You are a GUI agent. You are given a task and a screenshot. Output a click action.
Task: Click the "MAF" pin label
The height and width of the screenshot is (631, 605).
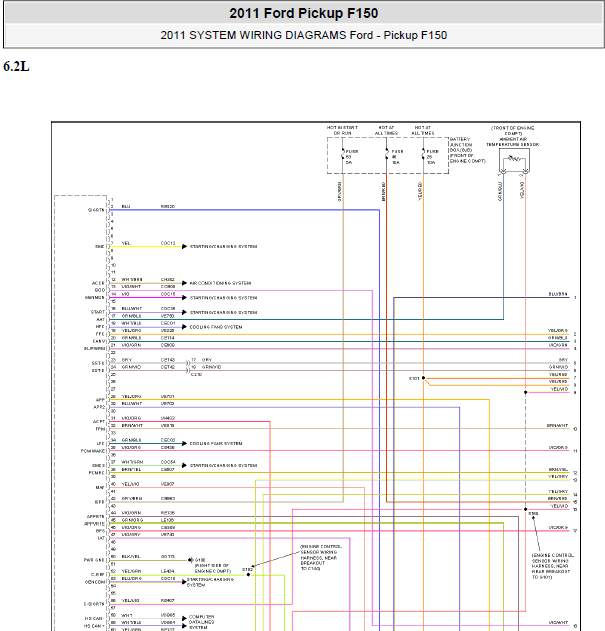point(100,487)
